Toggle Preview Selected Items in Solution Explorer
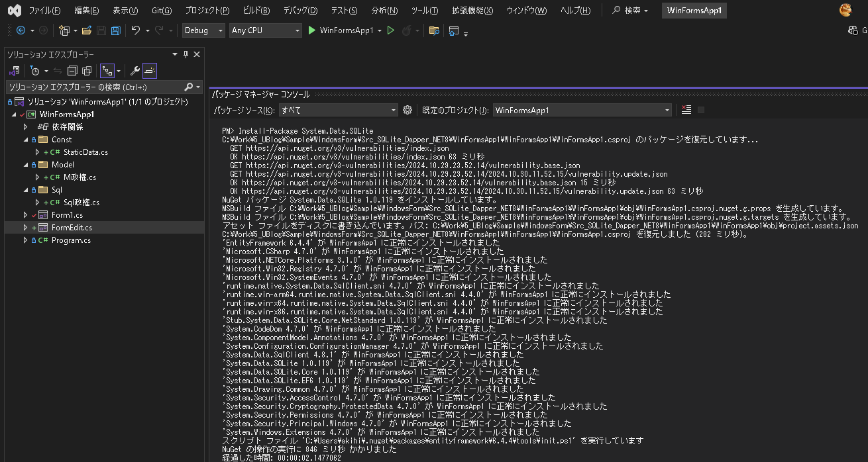868x462 pixels. click(x=150, y=71)
